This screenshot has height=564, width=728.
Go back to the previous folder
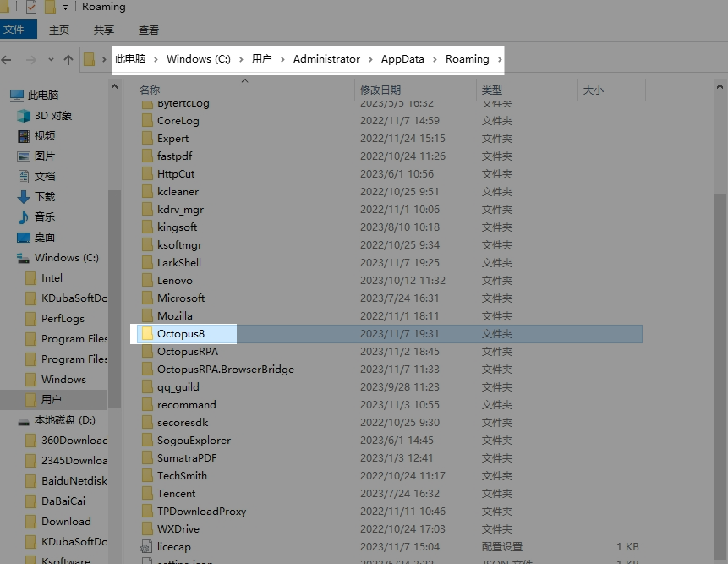point(7,59)
